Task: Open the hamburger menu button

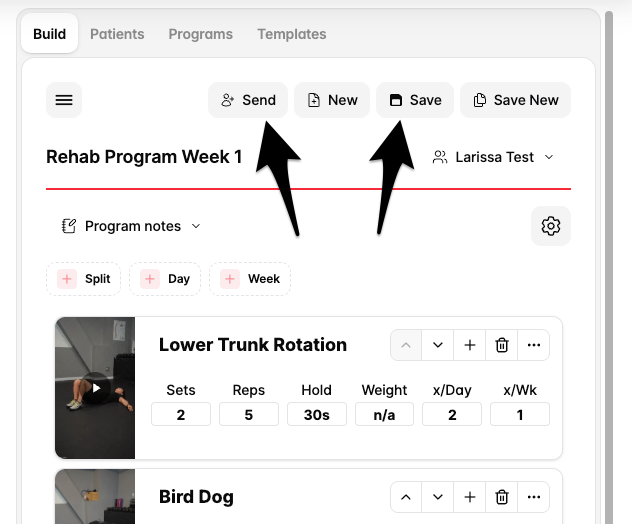Action: tap(64, 100)
